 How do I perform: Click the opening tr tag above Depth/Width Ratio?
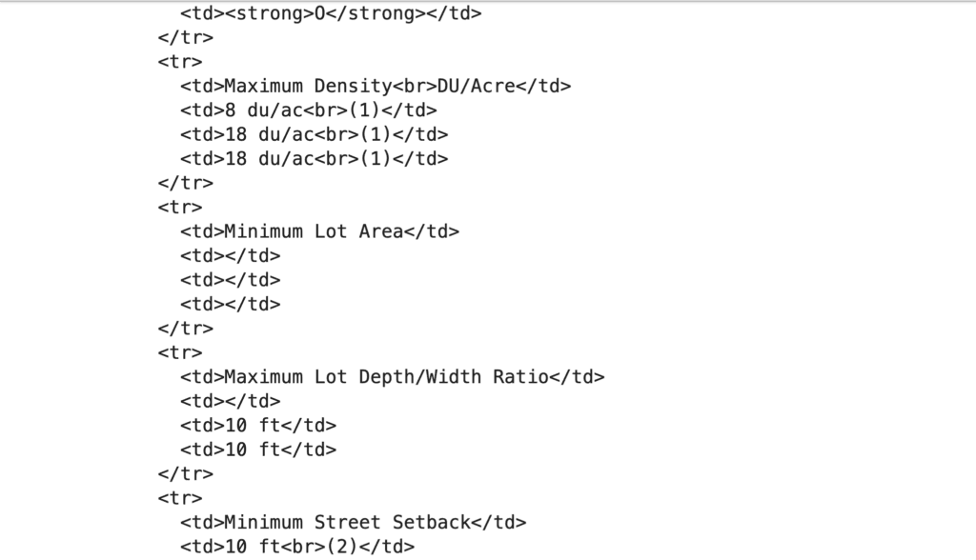point(180,352)
